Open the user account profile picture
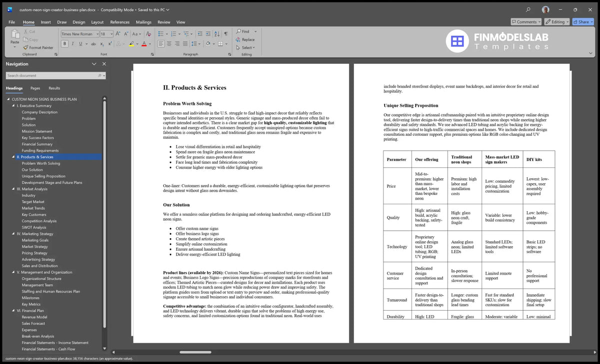This screenshot has width=600, height=364. tap(545, 9)
